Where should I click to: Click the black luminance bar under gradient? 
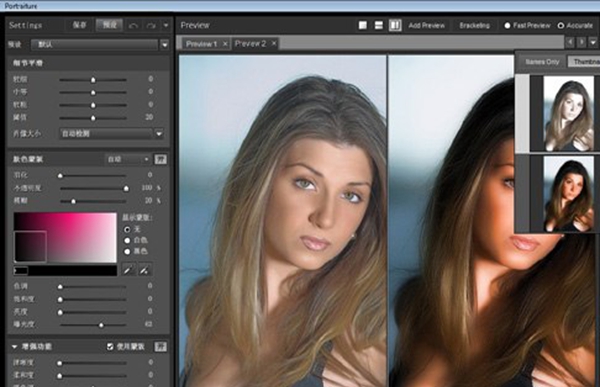[65, 271]
